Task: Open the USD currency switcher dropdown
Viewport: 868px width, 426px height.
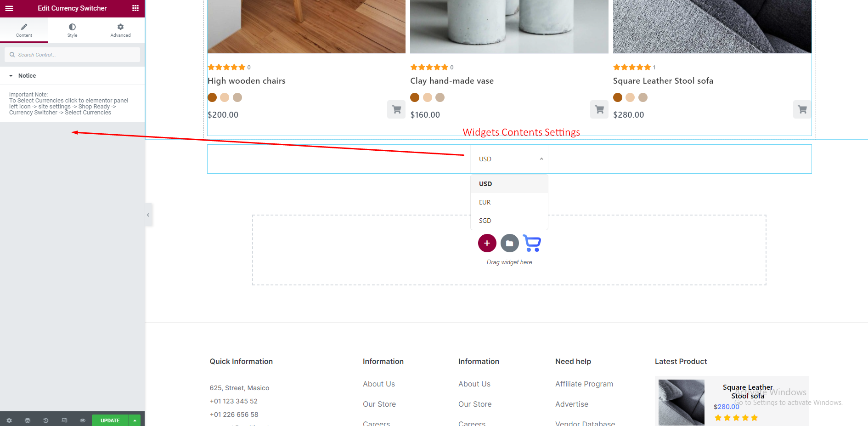Action: [509, 159]
